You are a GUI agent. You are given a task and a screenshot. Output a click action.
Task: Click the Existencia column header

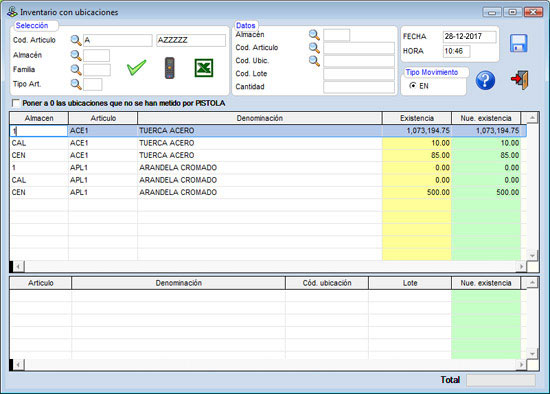[x=417, y=118]
